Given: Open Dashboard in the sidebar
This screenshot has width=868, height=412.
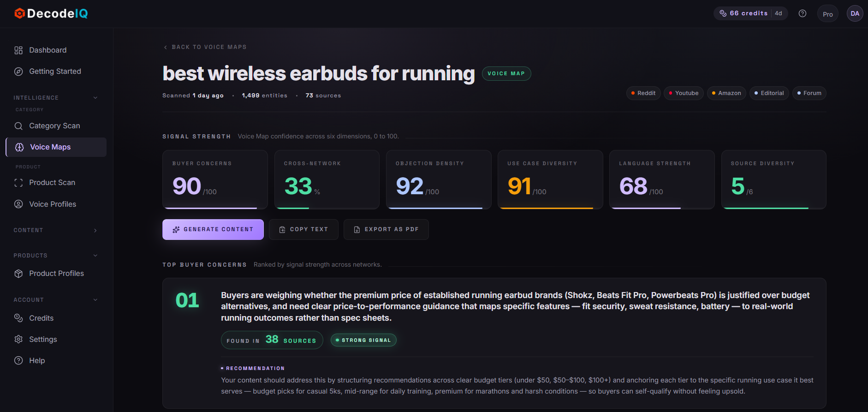Looking at the screenshot, I should coord(56,50).
